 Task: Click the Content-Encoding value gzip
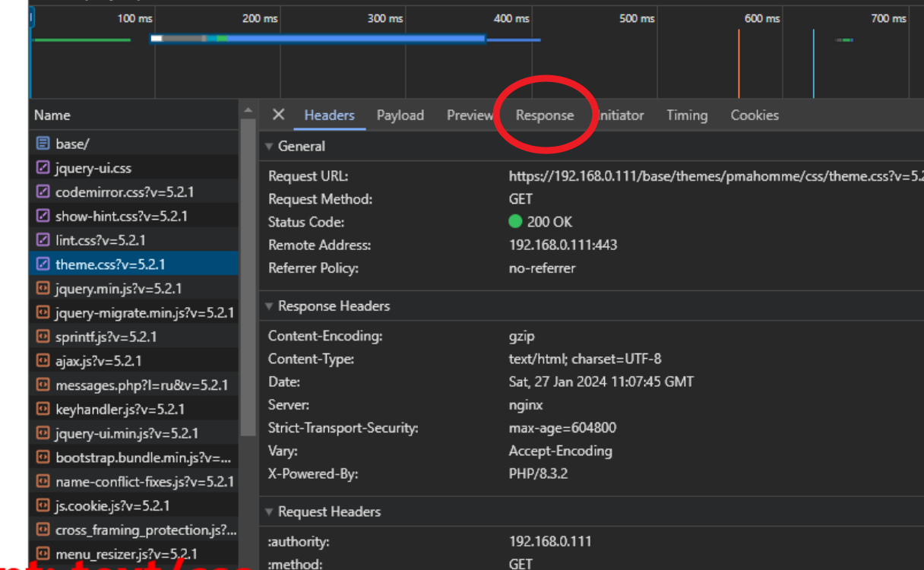(x=522, y=336)
